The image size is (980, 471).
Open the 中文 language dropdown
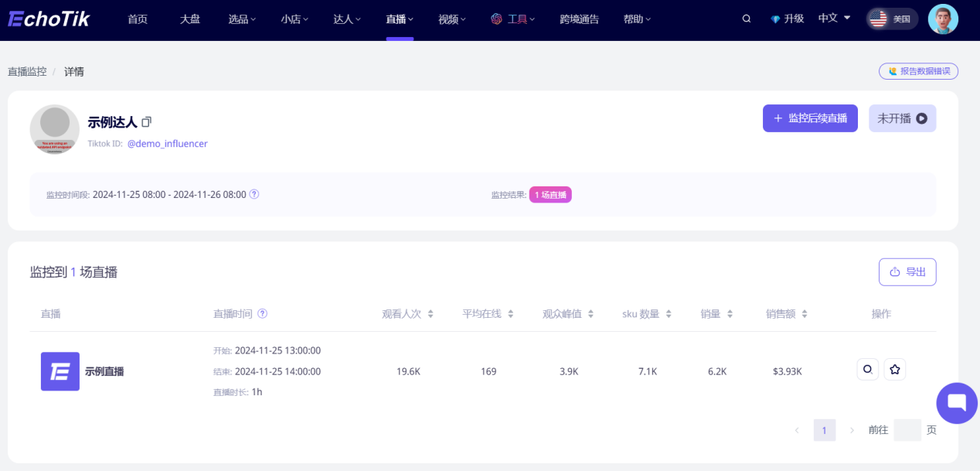834,19
